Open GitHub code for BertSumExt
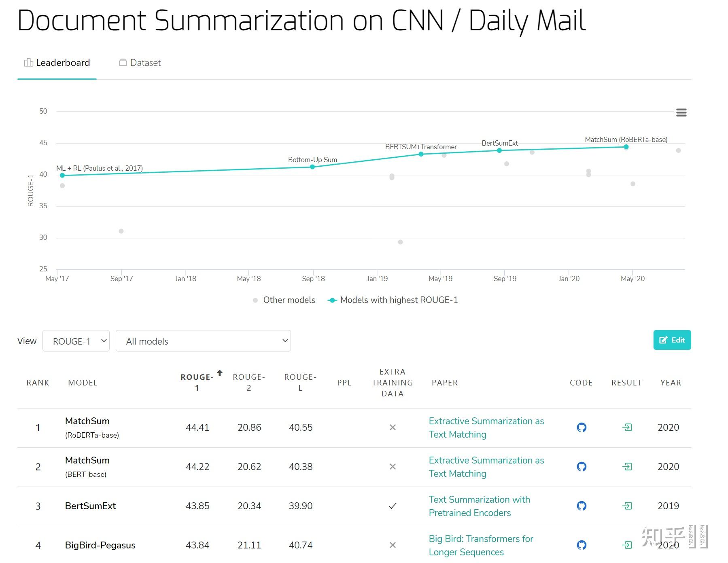Viewport: 728px width, 563px height. (582, 506)
